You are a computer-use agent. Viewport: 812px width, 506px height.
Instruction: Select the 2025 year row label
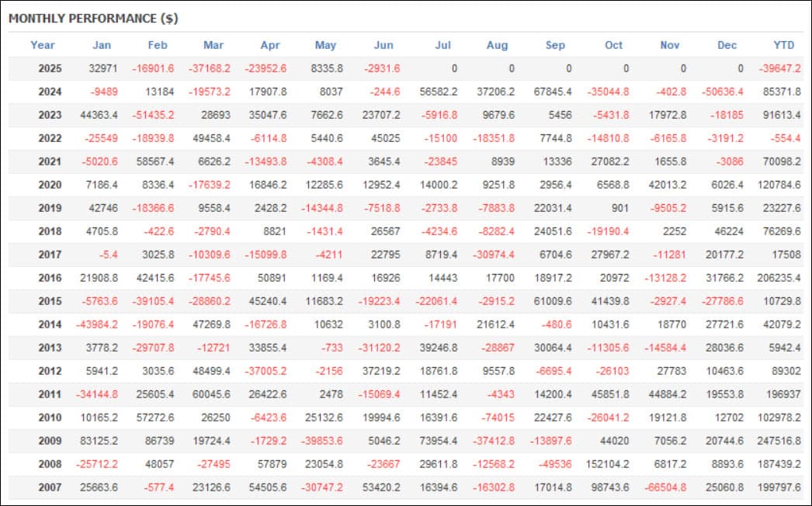(50, 68)
